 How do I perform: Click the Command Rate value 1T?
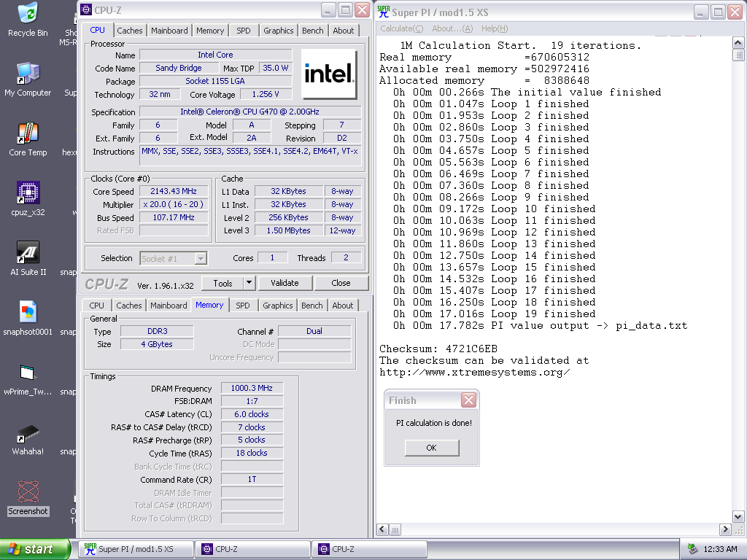coord(252,480)
